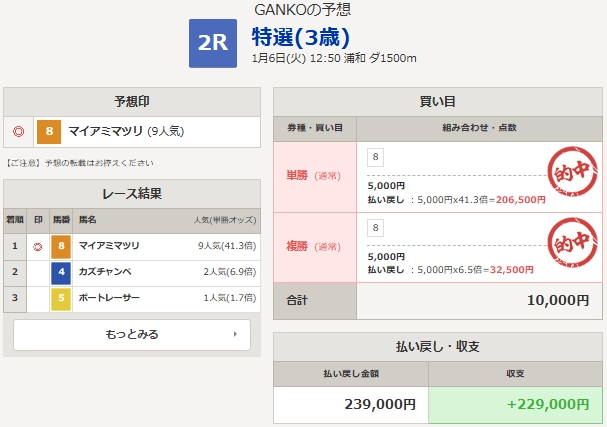Click the orange 8 badge in 予想印 panel
Screen dimensions: 607x427
[49, 131]
